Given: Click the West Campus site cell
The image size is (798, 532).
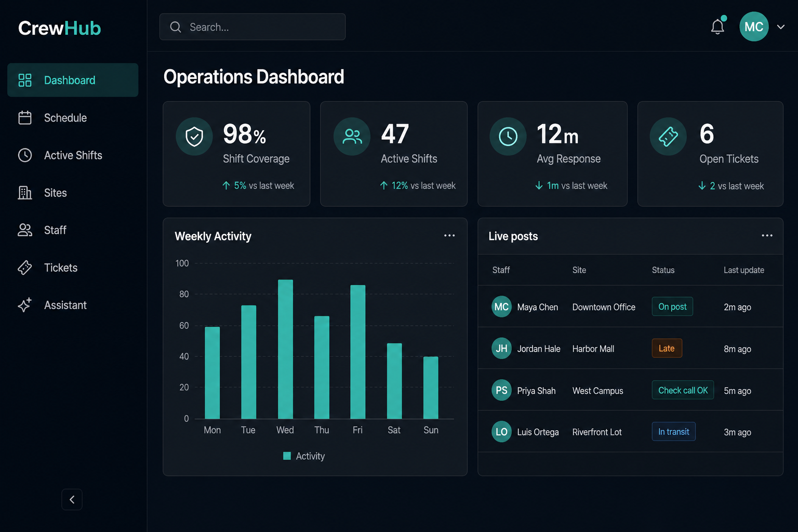Looking at the screenshot, I should pos(597,391).
